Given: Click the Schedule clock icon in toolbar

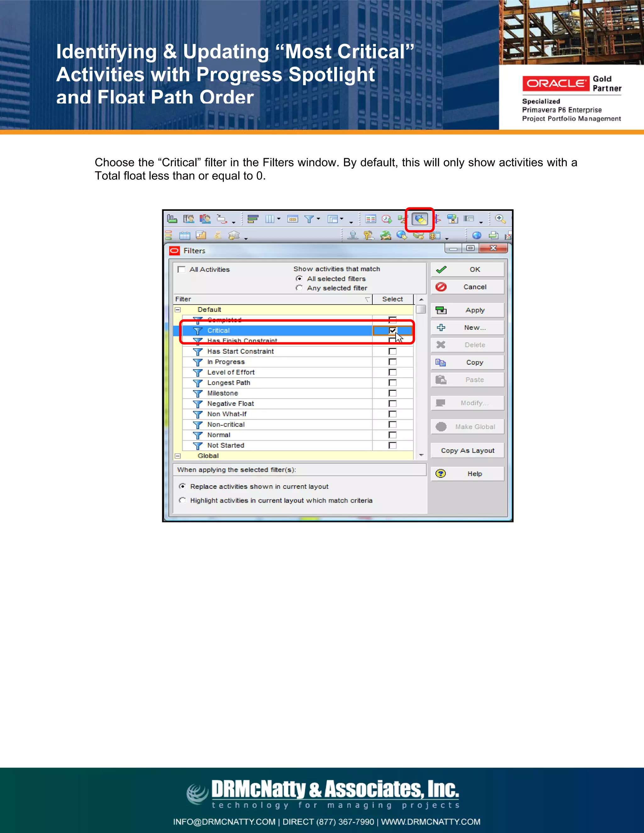Looking at the screenshot, I should point(386,219).
